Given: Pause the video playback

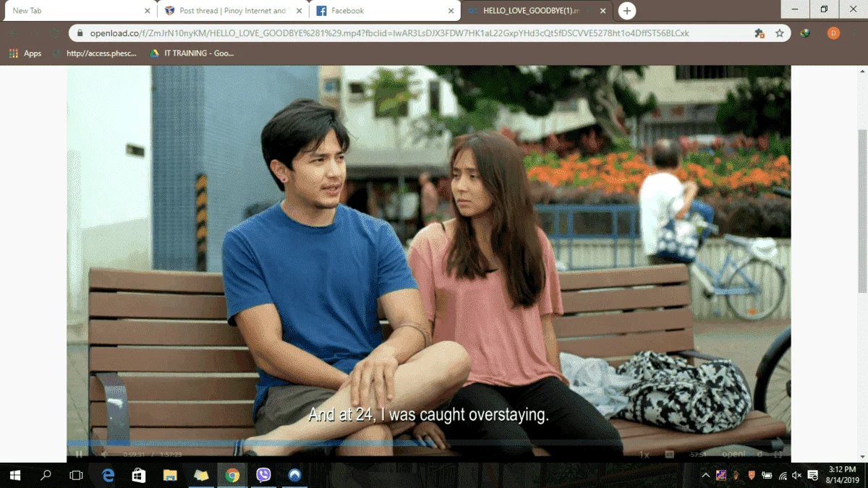Looking at the screenshot, I should point(79,454).
